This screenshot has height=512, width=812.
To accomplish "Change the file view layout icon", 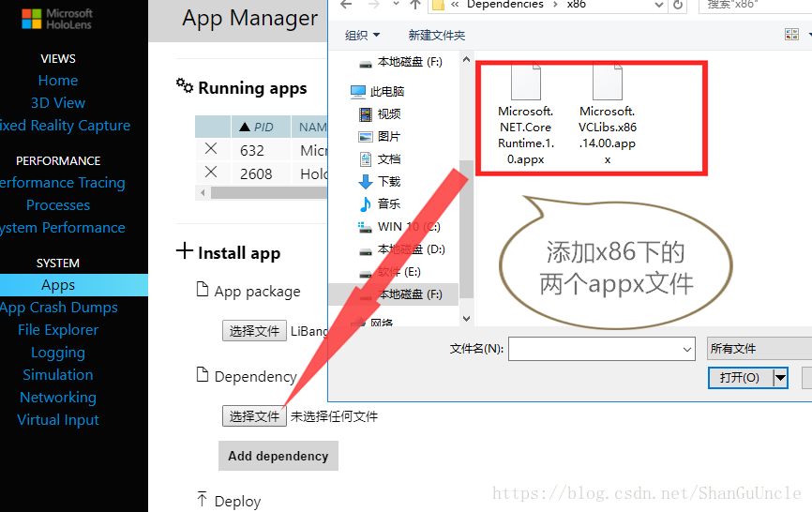I will coord(791,35).
